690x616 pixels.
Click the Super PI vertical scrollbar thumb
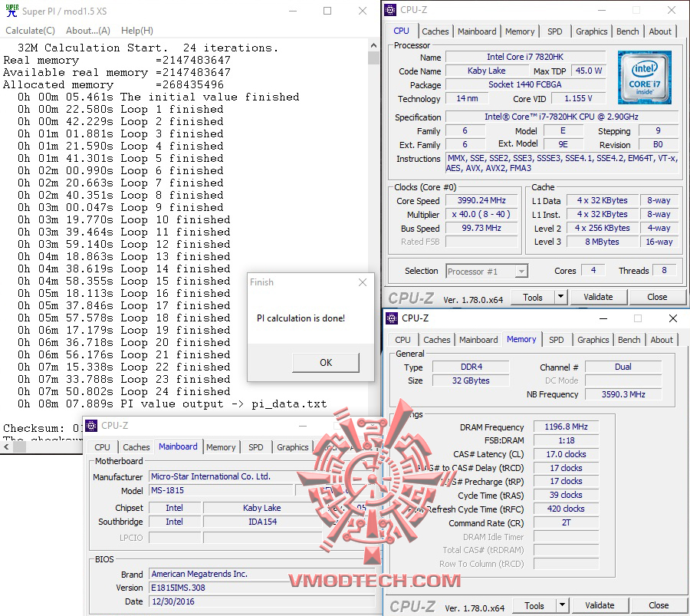point(373,58)
